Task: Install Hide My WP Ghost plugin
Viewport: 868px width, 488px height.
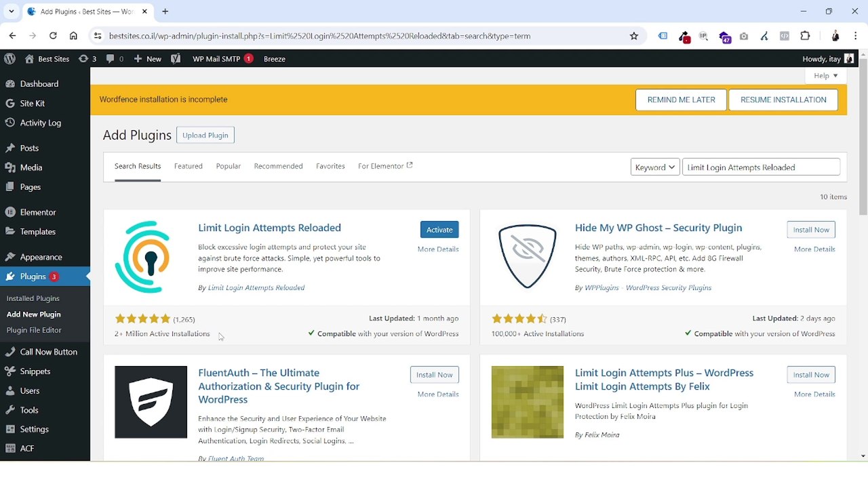Action: (x=811, y=230)
